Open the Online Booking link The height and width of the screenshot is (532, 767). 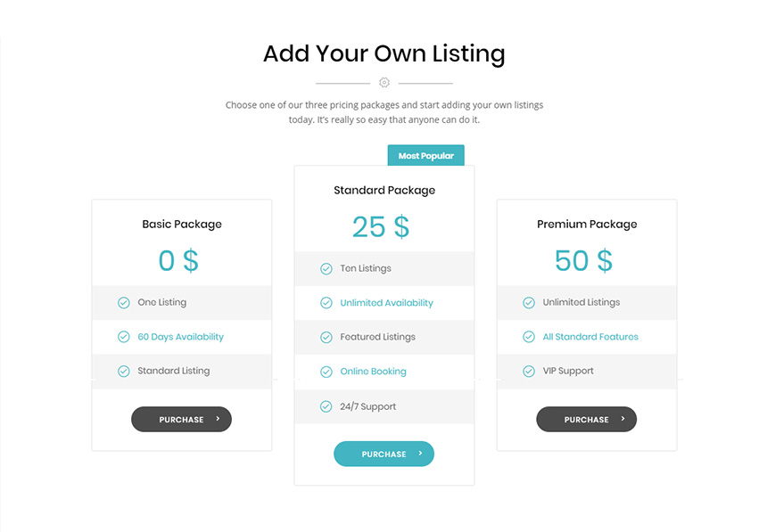373,372
